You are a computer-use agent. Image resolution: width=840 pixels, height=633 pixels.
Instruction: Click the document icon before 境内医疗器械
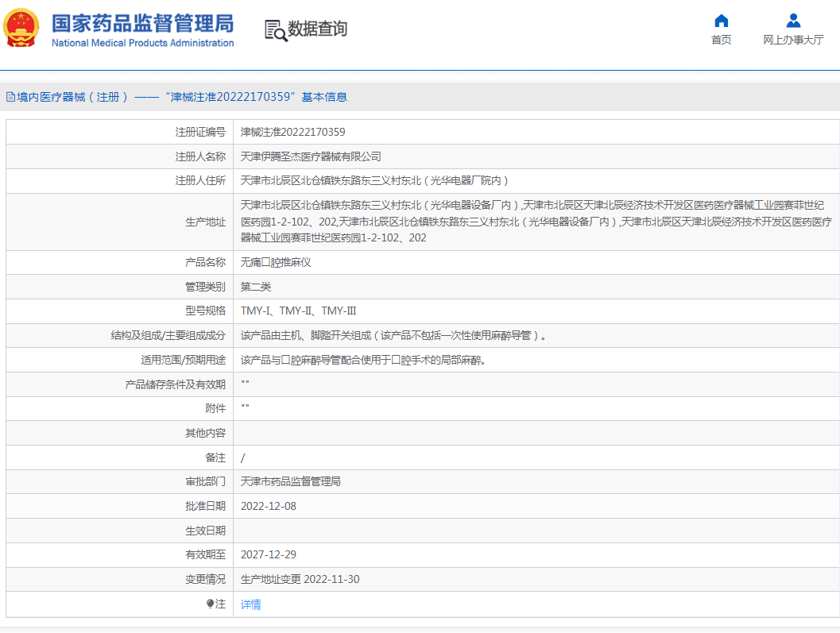coord(10,97)
